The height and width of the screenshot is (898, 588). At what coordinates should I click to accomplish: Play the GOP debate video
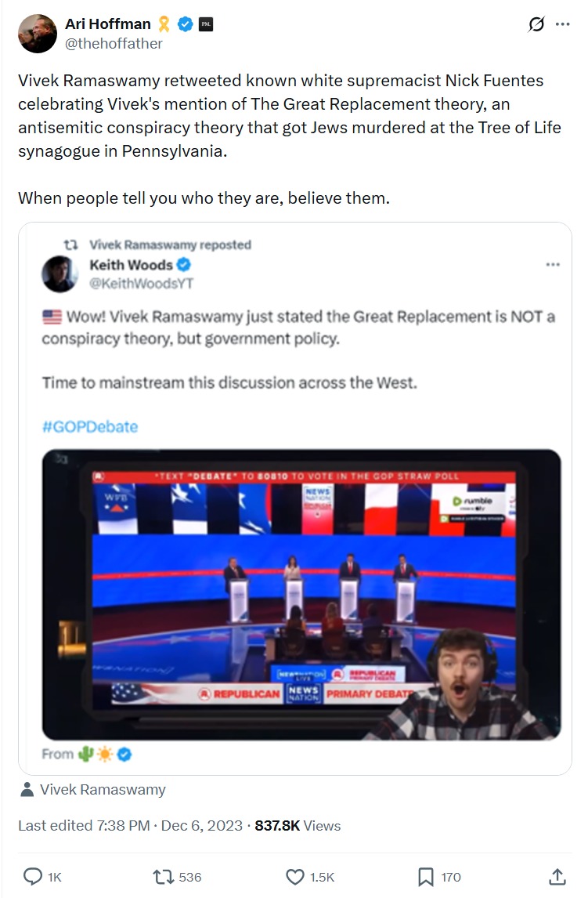[x=301, y=595]
